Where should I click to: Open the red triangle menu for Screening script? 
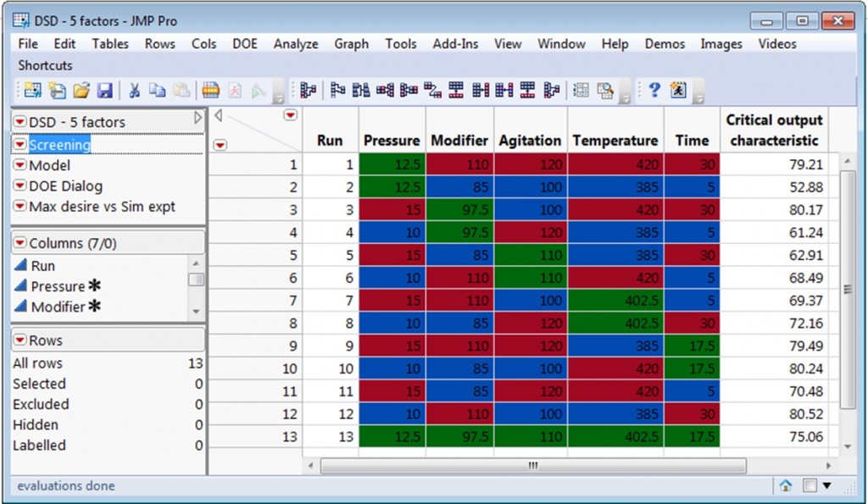(x=20, y=144)
